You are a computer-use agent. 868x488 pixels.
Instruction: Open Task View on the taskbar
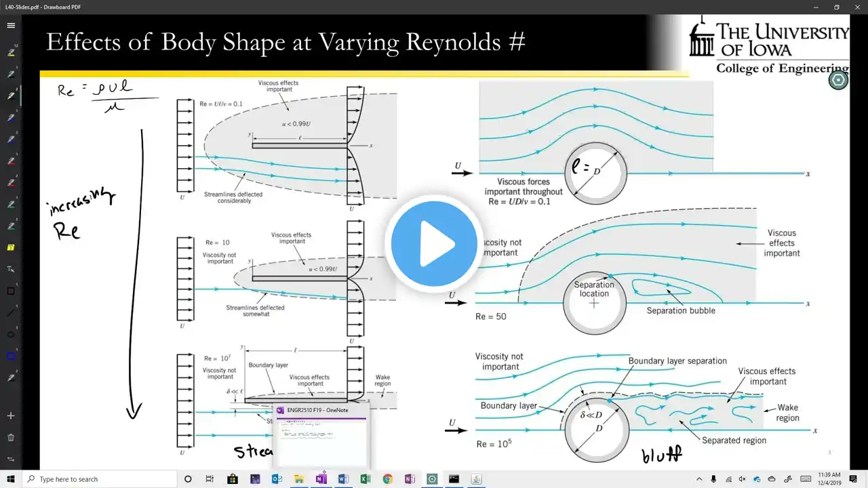(x=210, y=479)
